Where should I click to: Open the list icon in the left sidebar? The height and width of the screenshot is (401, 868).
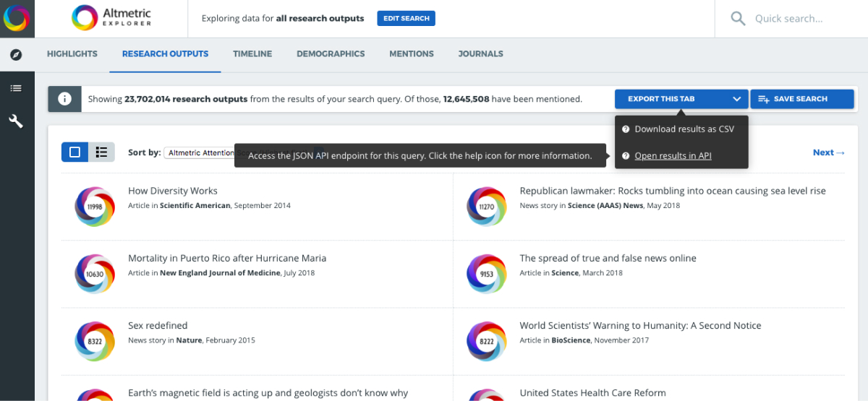[16, 88]
